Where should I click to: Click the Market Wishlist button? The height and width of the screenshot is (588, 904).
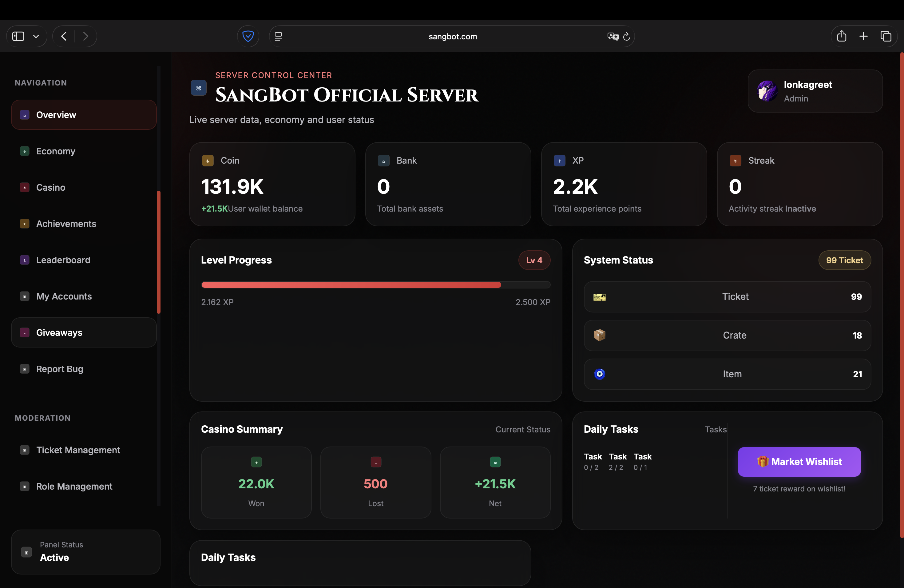coord(799,462)
